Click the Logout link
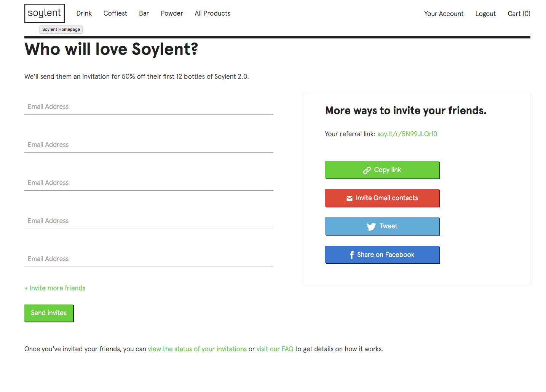 (485, 14)
